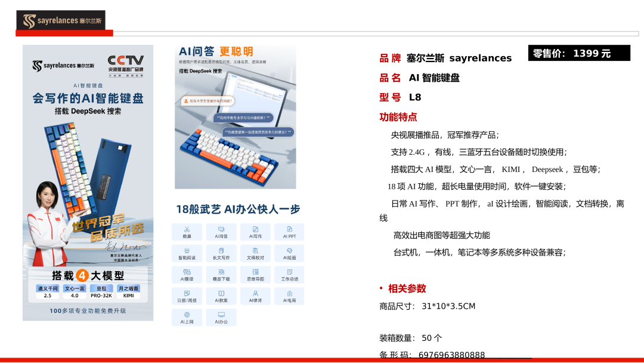Select the AI写作 pencil icon tile

[255, 232]
